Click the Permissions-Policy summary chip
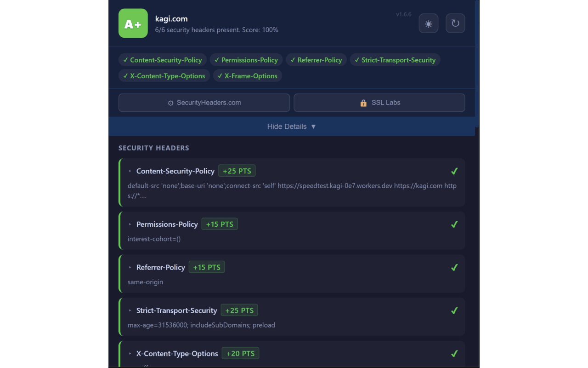This screenshot has height=368, width=588. (x=246, y=60)
